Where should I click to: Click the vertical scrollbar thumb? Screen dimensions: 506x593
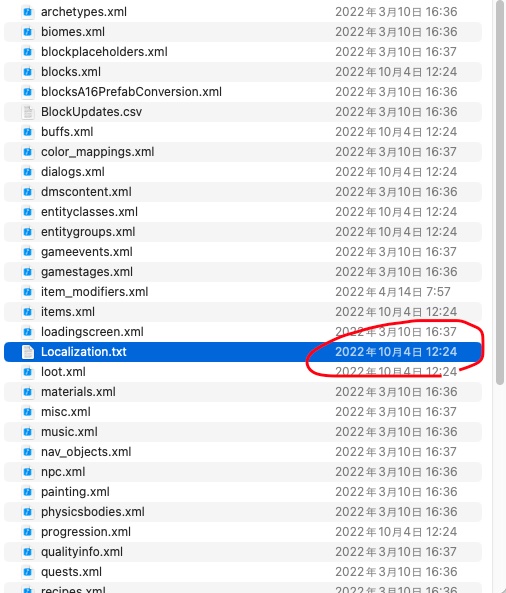coord(500,192)
